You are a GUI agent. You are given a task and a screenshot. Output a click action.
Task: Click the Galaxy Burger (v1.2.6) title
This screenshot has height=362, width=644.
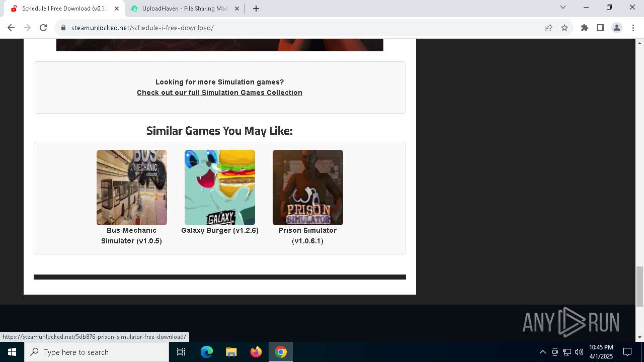tap(220, 230)
